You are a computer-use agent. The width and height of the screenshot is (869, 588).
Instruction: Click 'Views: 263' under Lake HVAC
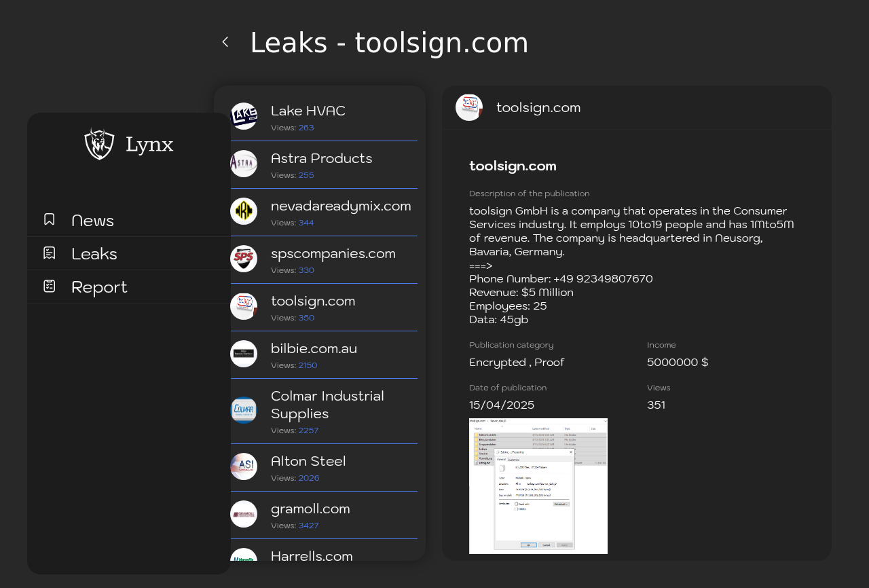tap(293, 128)
